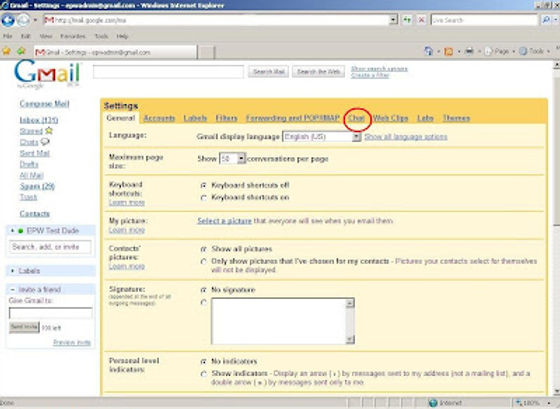Select the custom signature radio button

pyautogui.click(x=204, y=303)
